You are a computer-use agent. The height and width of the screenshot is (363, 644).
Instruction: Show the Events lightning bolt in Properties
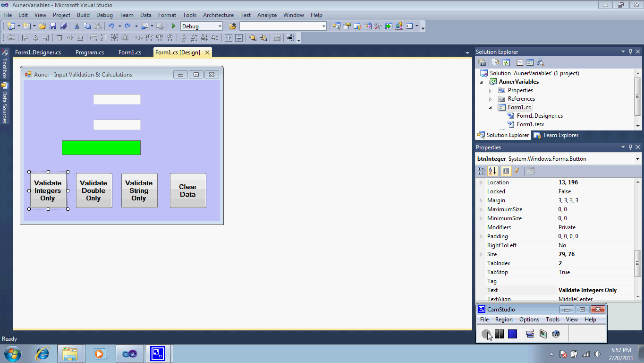click(517, 171)
